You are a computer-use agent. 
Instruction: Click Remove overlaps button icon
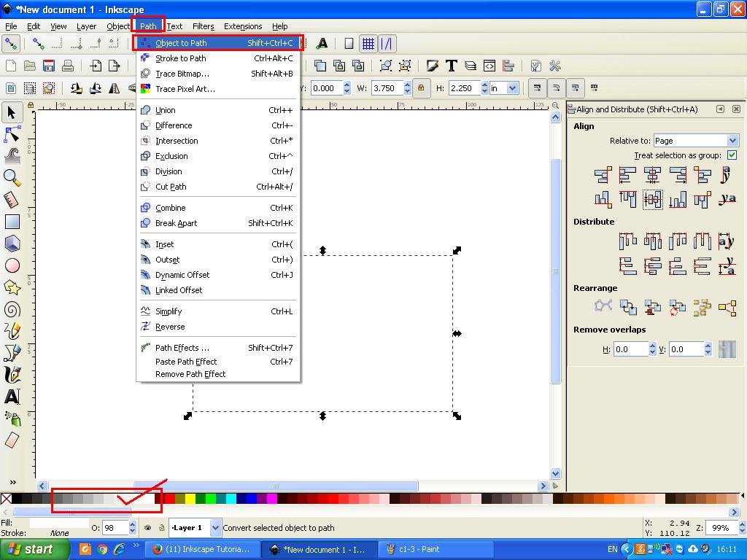click(x=727, y=349)
